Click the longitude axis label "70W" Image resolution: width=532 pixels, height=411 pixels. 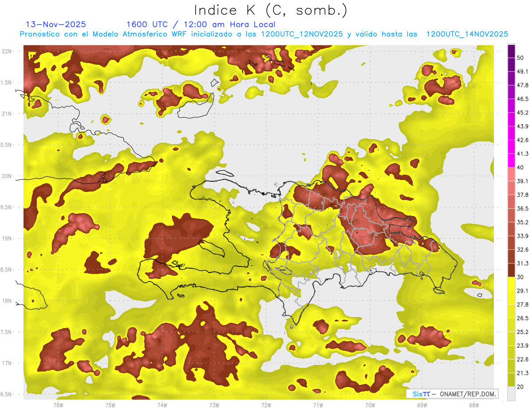coord(370,405)
